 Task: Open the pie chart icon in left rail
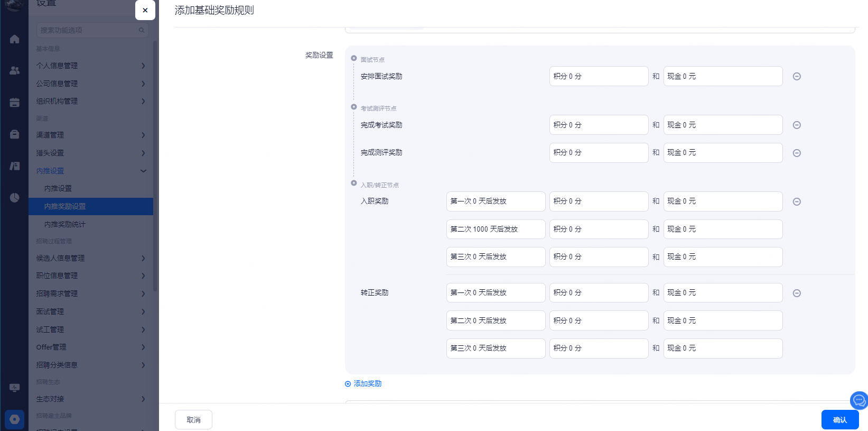coord(14,197)
